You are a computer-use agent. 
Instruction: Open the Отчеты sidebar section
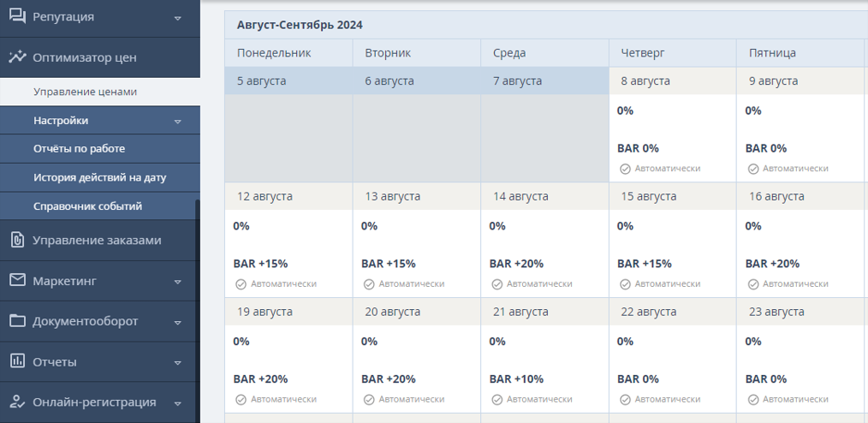[99, 361]
